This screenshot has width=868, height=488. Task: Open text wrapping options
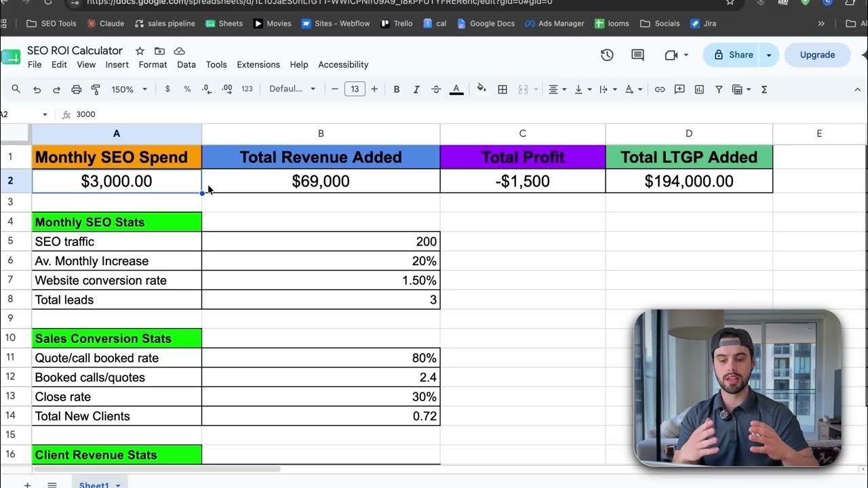(608, 89)
